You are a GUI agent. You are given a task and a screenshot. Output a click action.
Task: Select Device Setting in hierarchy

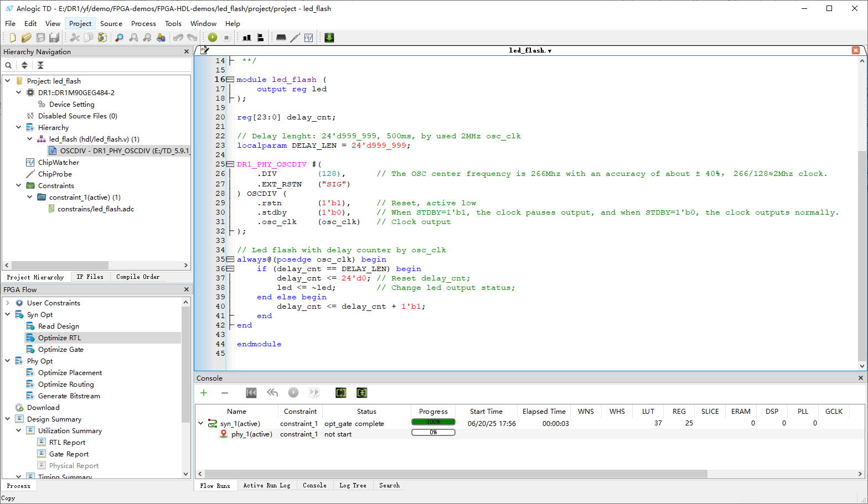71,104
